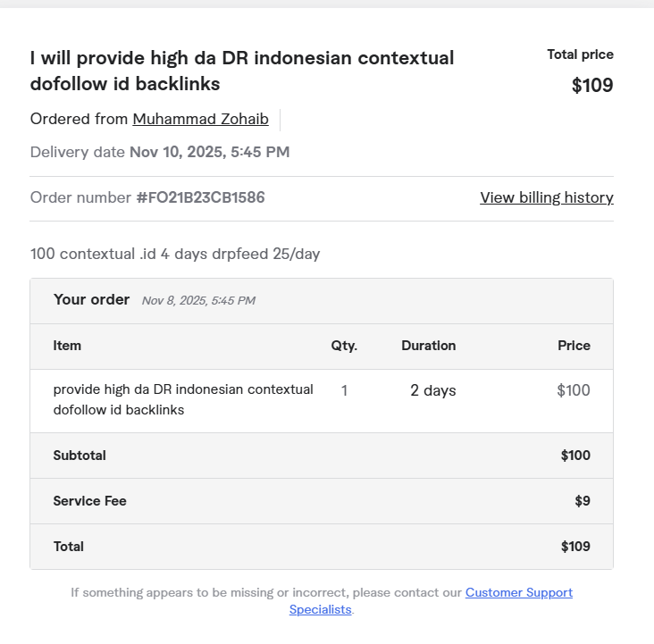Contact Customer Support Specialists via link
Screen dimensions: 654x644
pyautogui.click(x=518, y=592)
